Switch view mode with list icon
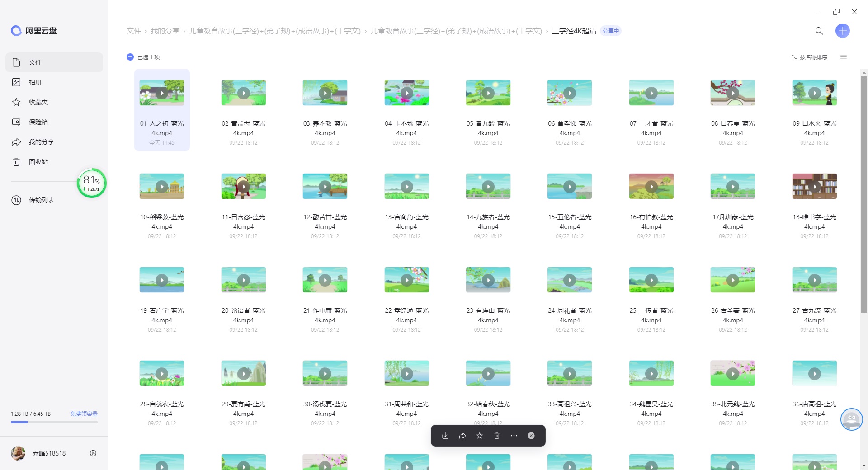 point(844,57)
